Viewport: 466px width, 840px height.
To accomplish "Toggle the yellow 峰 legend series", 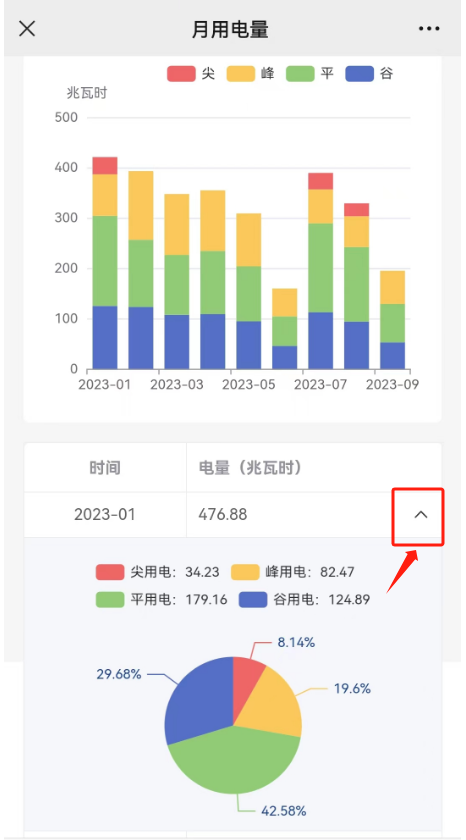I will [250, 73].
